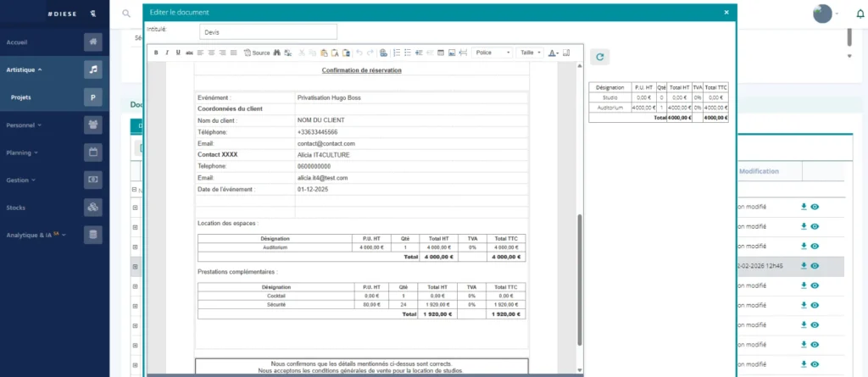The height and width of the screenshot is (377, 868).
Task: Click 'contact@contact.com' in the document
Action: click(x=326, y=143)
